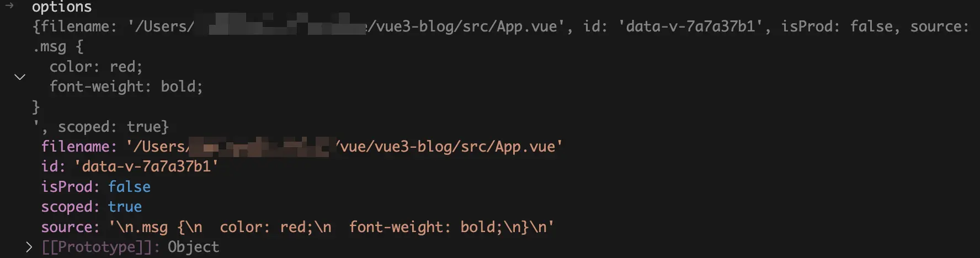Click the escaped source string value

(331, 227)
